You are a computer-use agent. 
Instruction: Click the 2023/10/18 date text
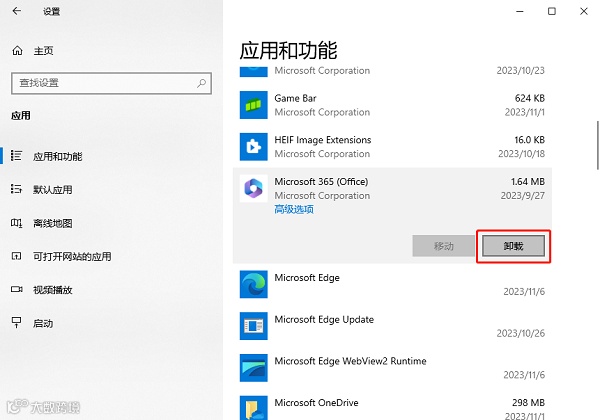[x=521, y=154]
